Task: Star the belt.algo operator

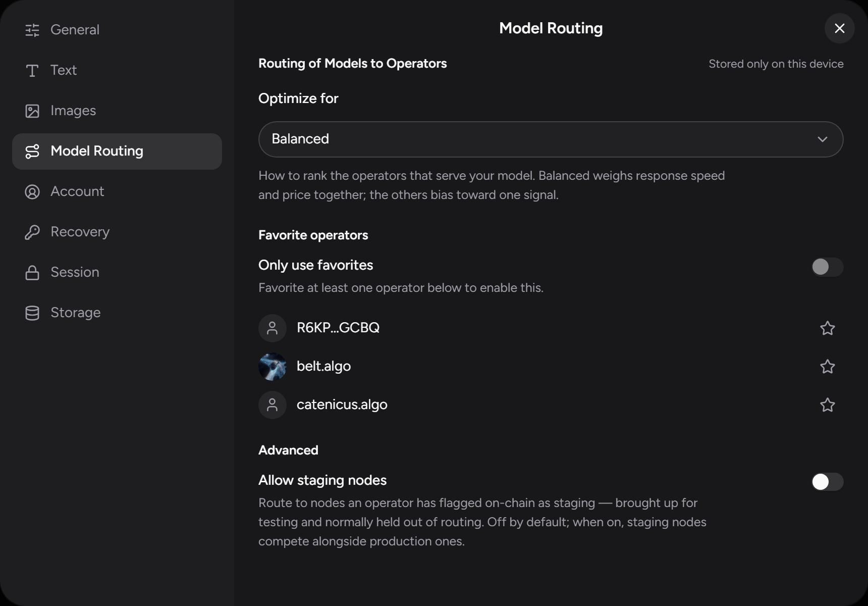Action: pyautogui.click(x=827, y=367)
